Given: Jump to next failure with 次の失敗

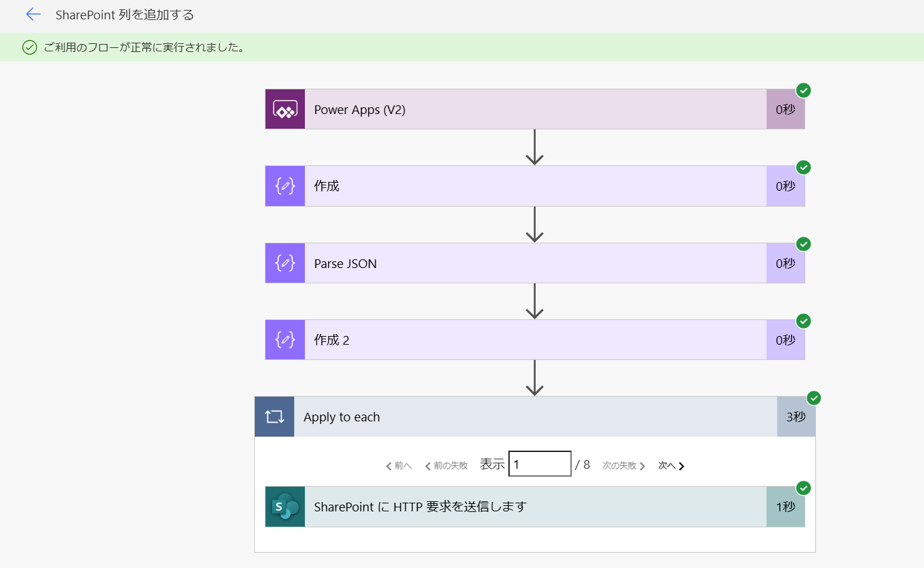Looking at the screenshot, I should pyautogui.click(x=624, y=465).
